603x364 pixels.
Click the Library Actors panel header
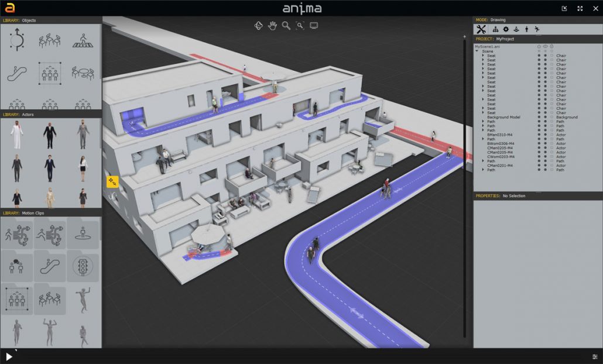[x=51, y=115]
